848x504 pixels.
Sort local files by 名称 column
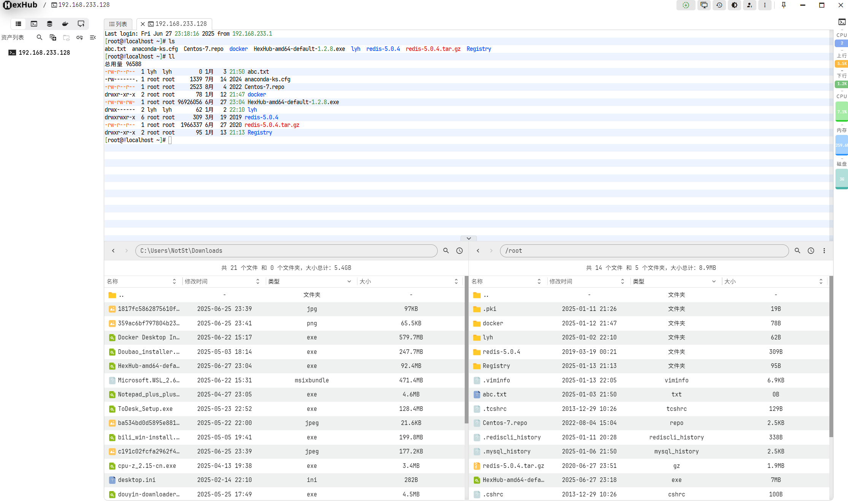click(174, 281)
